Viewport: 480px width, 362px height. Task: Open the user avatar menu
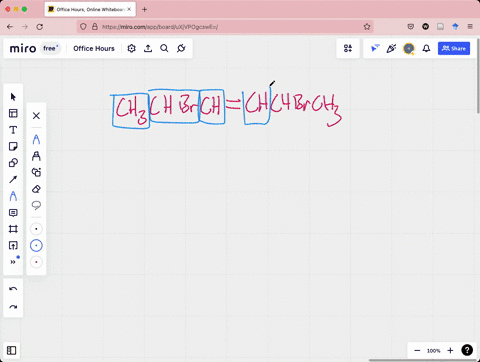[x=409, y=49]
